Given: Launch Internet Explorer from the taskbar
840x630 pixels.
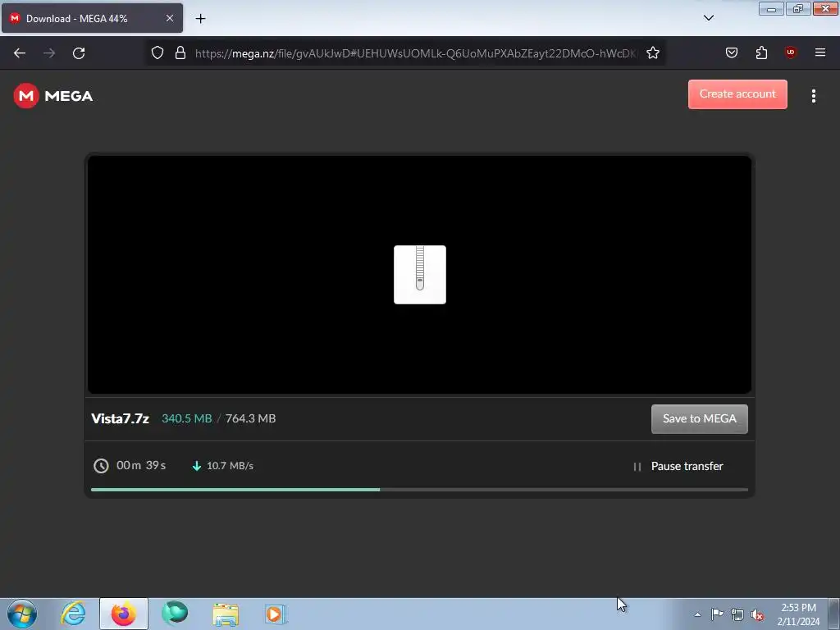Looking at the screenshot, I should click(x=73, y=614).
